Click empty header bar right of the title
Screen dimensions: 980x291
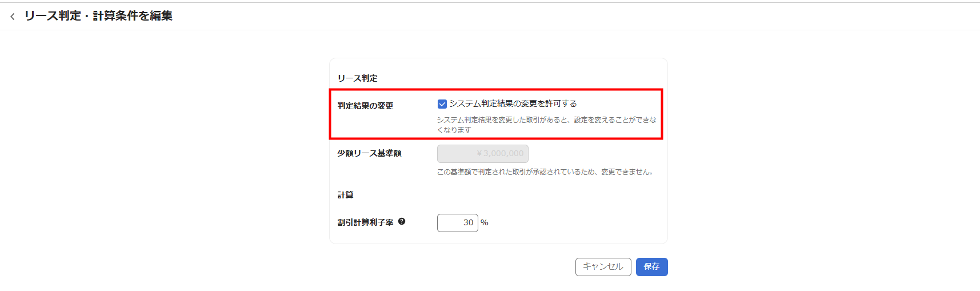coord(514,16)
